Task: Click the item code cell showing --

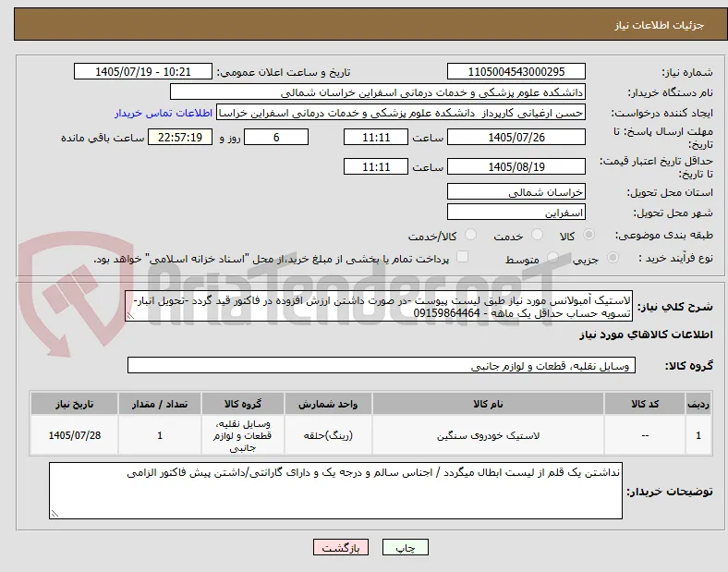Action: pyautogui.click(x=645, y=435)
